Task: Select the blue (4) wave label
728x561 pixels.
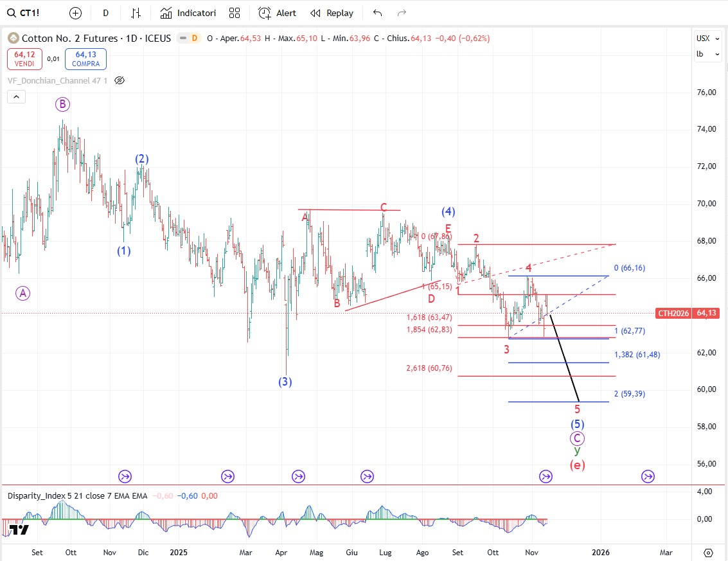Action: [x=448, y=211]
